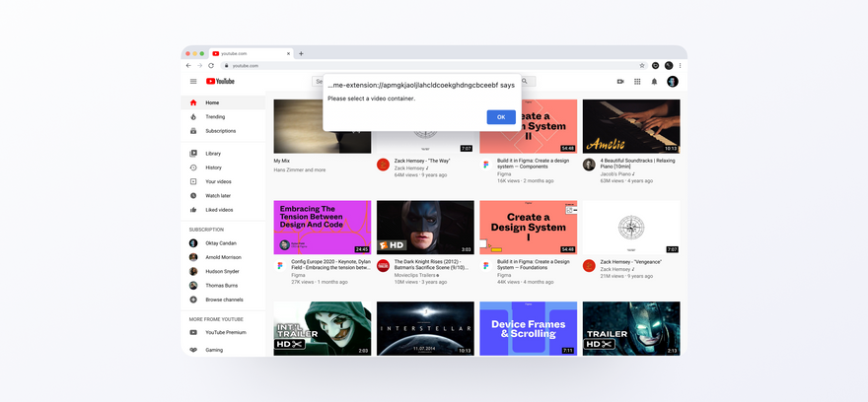Open the hamburger guide menu
This screenshot has height=402, width=868.
pyautogui.click(x=193, y=82)
